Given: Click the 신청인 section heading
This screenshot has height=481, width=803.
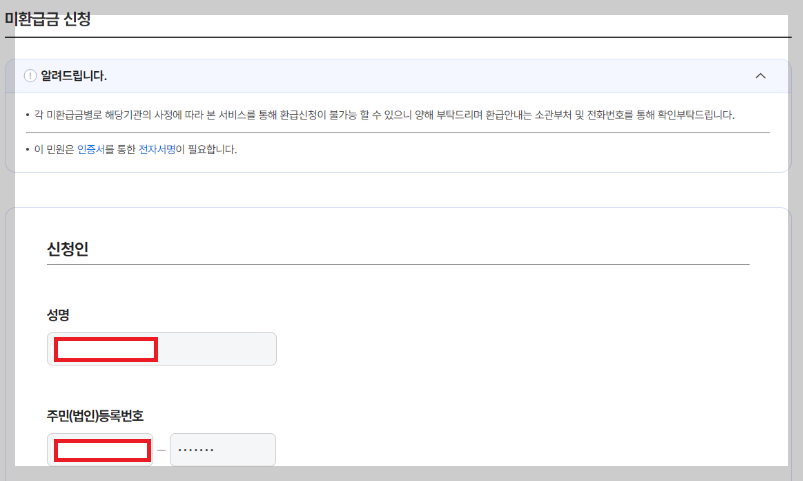Looking at the screenshot, I should point(68,249).
